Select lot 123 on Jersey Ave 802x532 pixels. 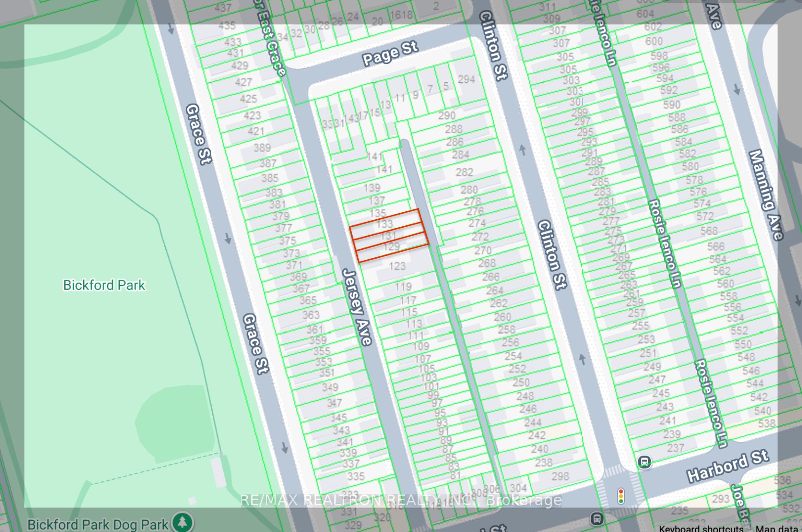397,266
